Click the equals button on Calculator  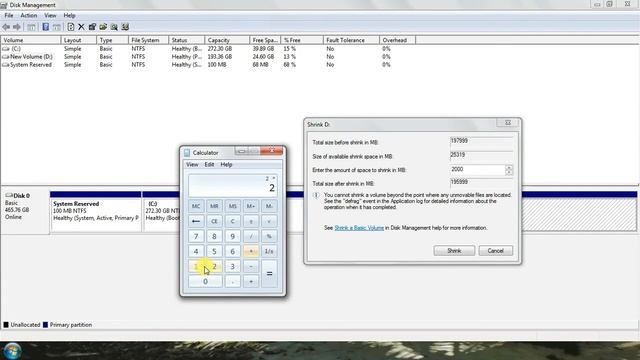coord(269,274)
